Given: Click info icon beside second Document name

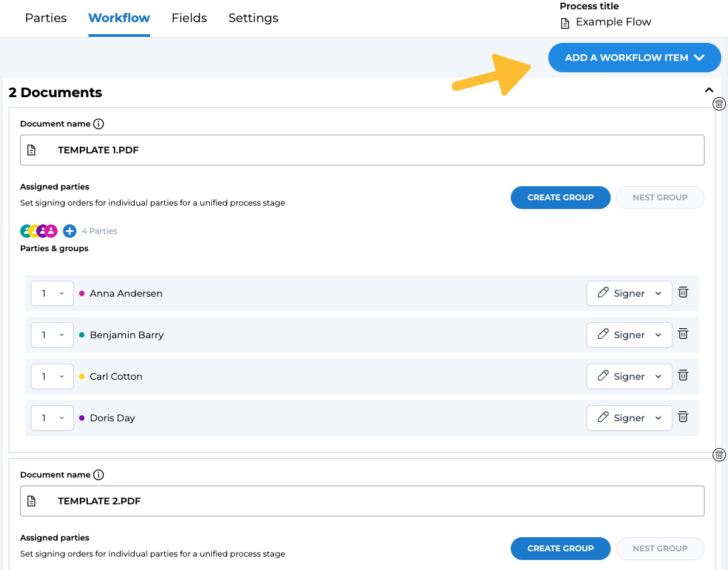Looking at the screenshot, I should tap(99, 475).
